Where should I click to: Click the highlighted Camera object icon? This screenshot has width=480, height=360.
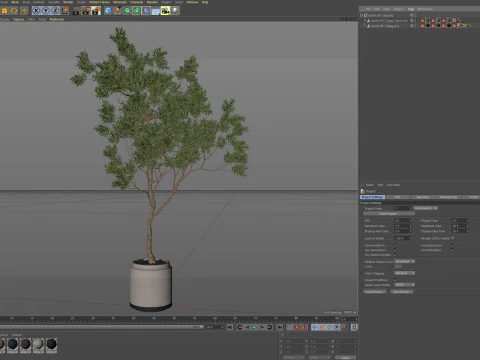[x=165, y=11]
